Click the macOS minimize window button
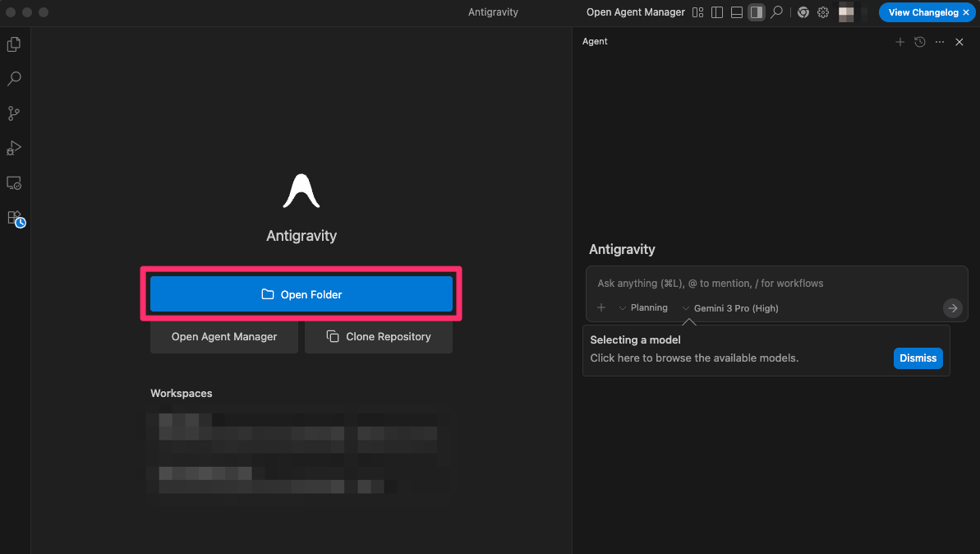 27,12
